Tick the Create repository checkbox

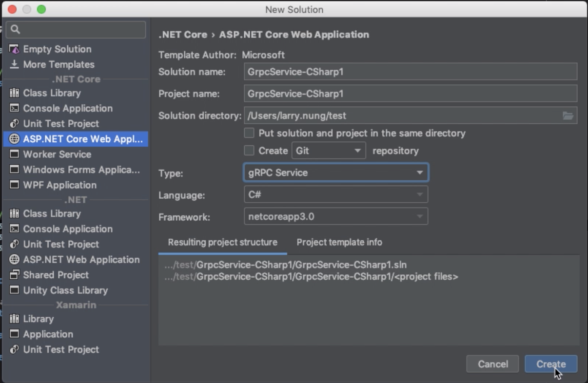[x=249, y=151]
